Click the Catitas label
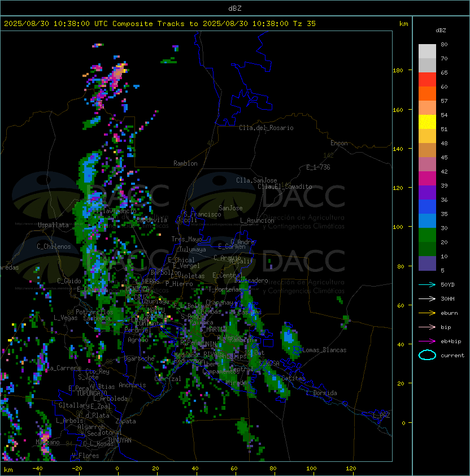470x476 pixels. pyautogui.click(x=293, y=378)
